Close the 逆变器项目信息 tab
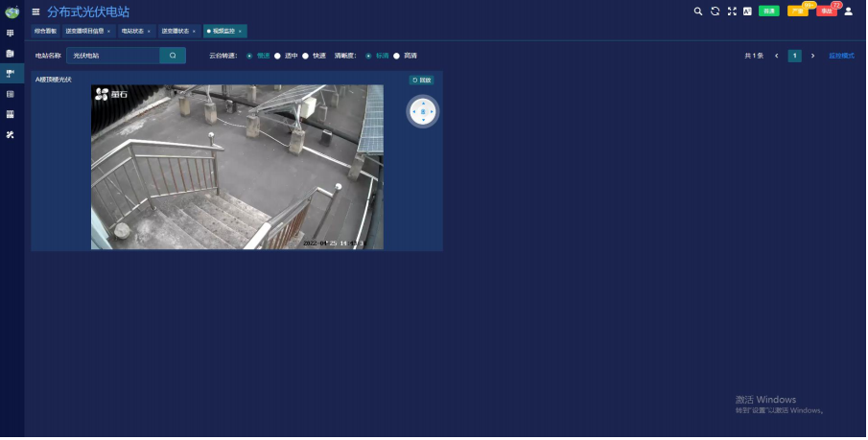This screenshot has height=440, width=868. coord(108,32)
